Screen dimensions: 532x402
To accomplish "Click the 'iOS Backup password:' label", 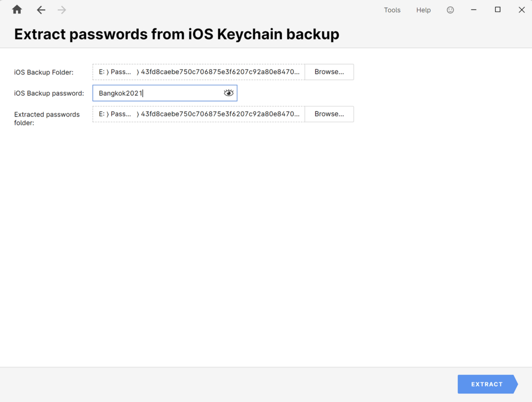I will point(49,94).
